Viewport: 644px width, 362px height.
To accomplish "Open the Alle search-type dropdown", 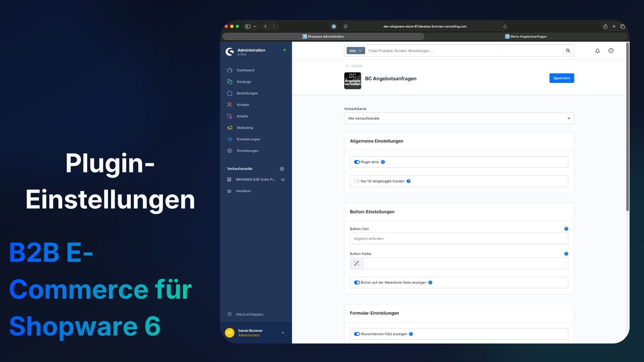I will click(356, 51).
